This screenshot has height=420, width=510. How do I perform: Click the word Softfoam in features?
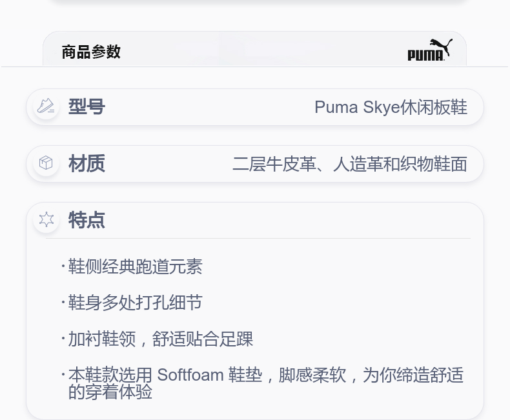[190, 375]
